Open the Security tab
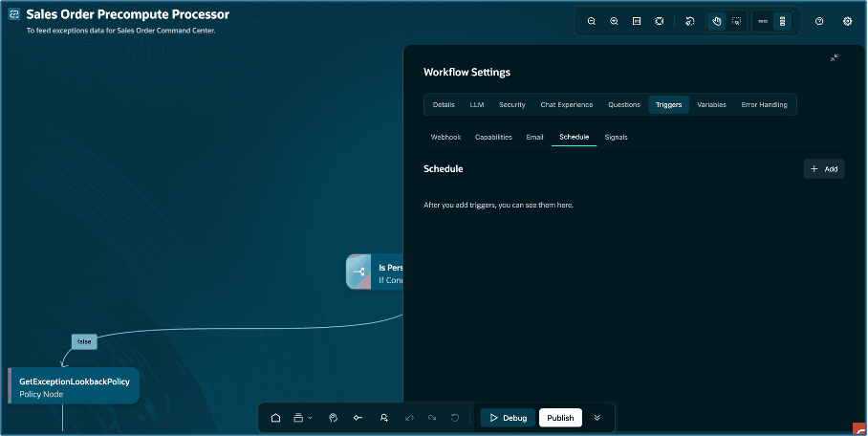 (x=512, y=105)
